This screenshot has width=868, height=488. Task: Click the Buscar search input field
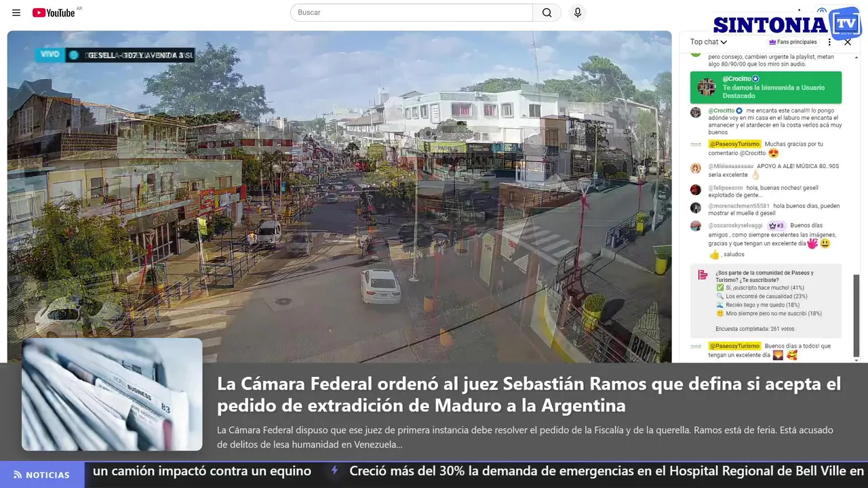click(412, 13)
